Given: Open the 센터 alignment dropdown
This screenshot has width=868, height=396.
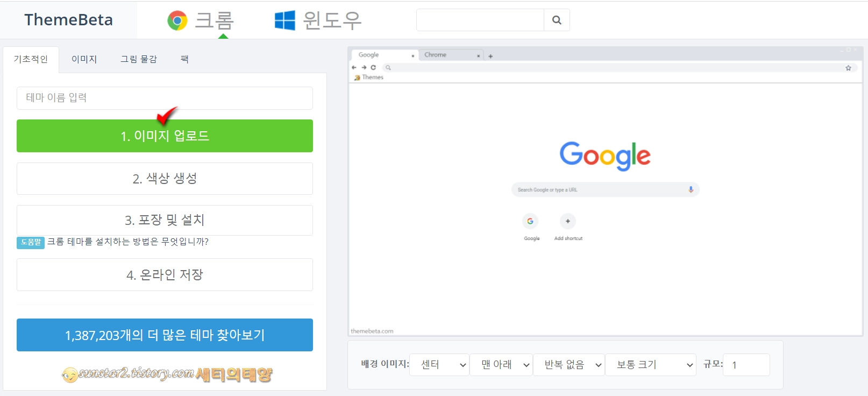Looking at the screenshot, I should pos(439,365).
